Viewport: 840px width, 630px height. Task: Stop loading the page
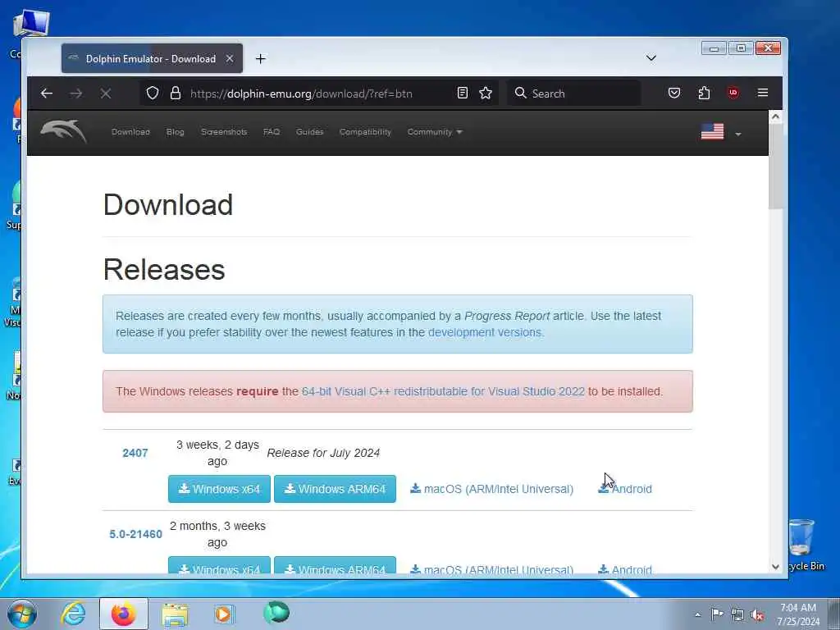[x=106, y=94]
